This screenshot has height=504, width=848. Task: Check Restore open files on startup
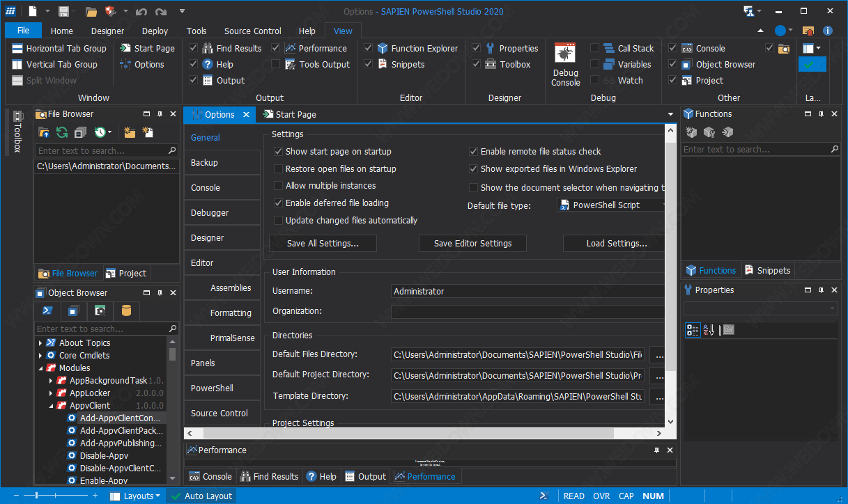(279, 168)
